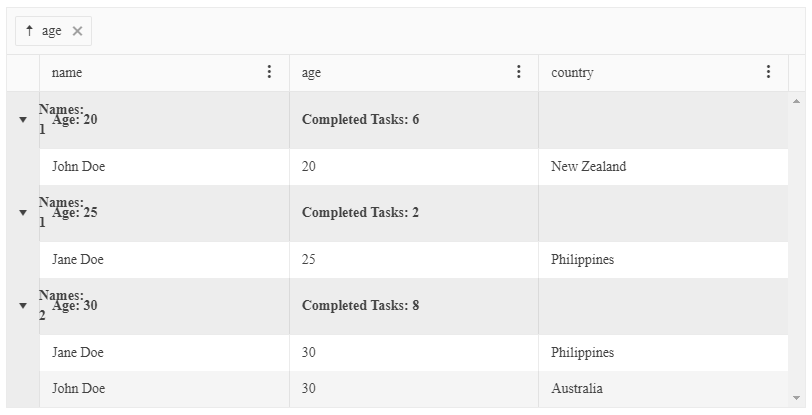Click the age chip label

point(52,31)
